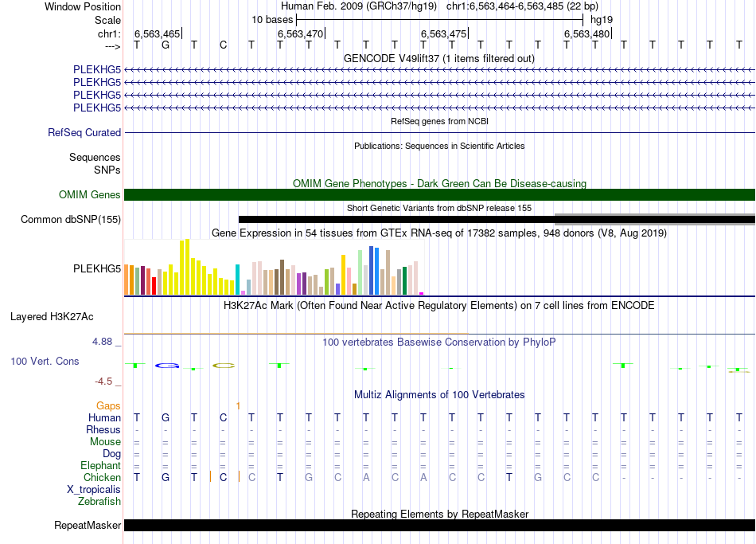This screenshot has width=756, height=544.
Task: Click the orange Gaps row label
Action: coord(108,406)
